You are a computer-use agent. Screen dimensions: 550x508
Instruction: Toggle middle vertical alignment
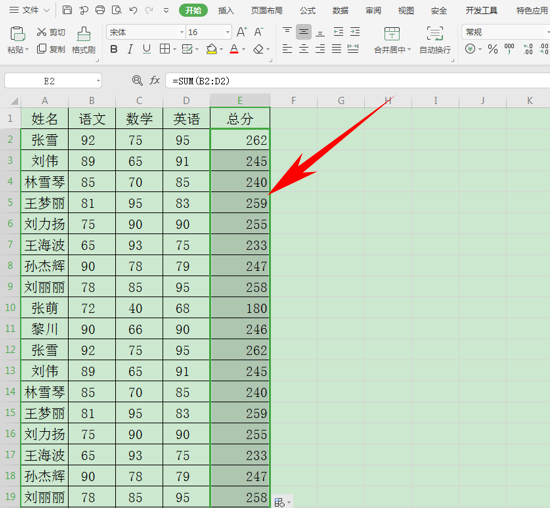303,32
